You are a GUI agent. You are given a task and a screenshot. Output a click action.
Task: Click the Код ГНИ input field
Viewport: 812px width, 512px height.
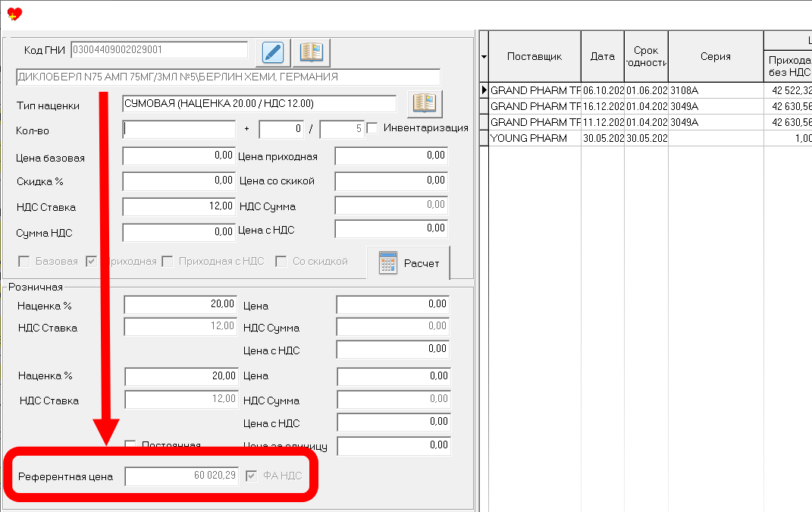pos(159,50)
